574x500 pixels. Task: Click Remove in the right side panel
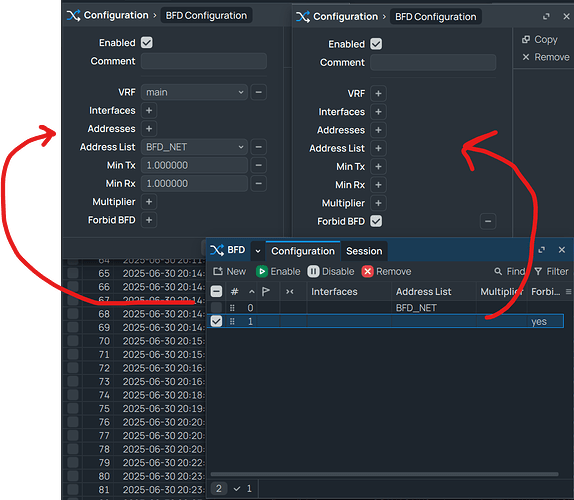(x=545, y=57)
